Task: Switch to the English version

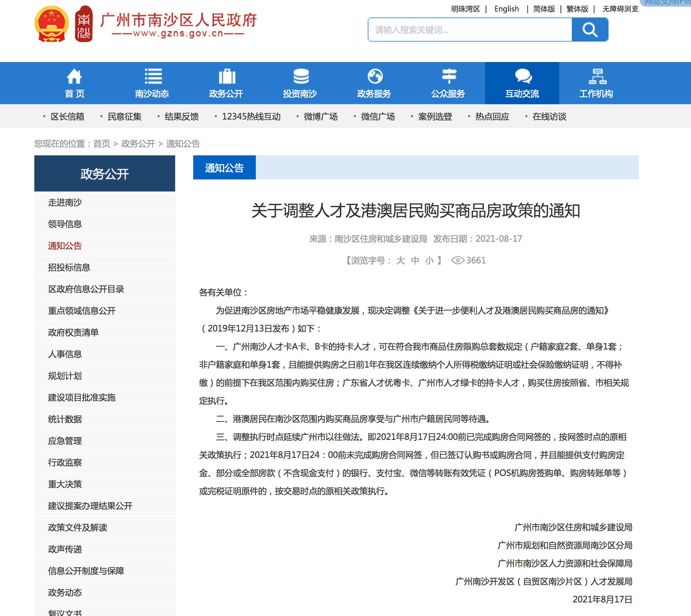Action: pyautogui.click(x=506, y=9)
